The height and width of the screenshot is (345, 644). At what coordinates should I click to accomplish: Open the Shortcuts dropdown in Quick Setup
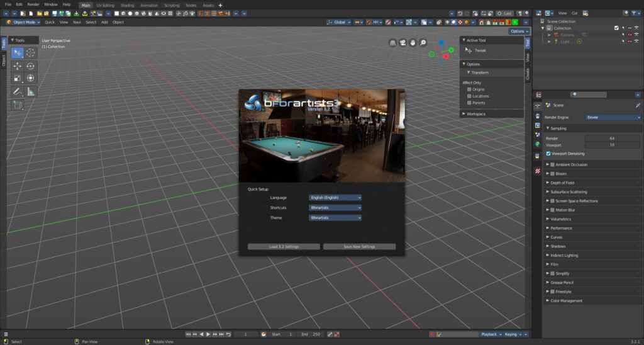pos(335,208)
